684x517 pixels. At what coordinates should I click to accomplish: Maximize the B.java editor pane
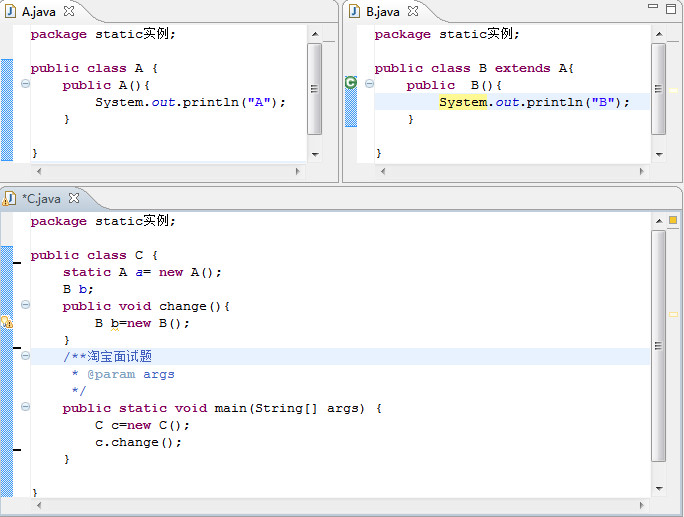671,7
